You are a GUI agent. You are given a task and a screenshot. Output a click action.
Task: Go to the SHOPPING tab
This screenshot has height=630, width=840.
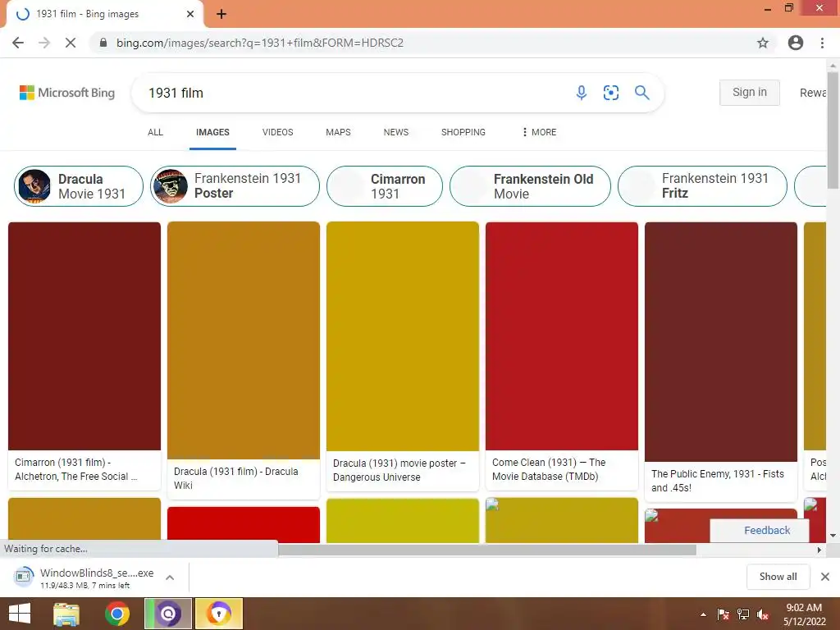tap(463, 132)
